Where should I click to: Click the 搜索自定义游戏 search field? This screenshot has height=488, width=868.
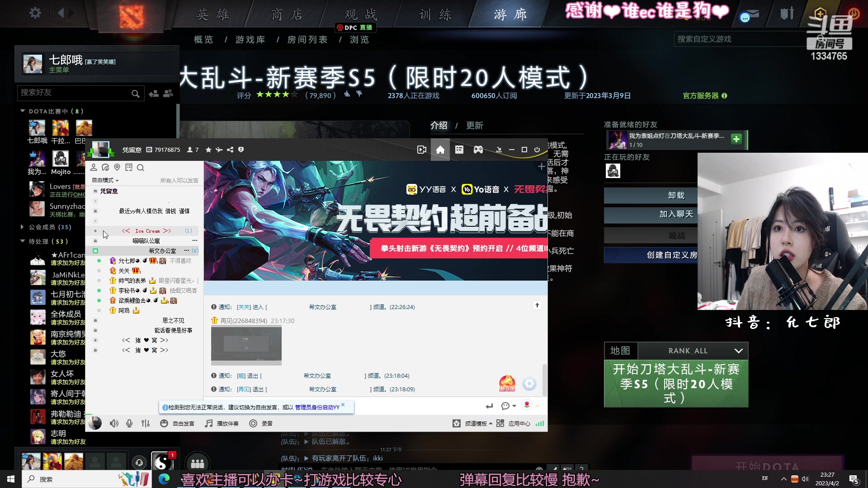pos(740,39)
